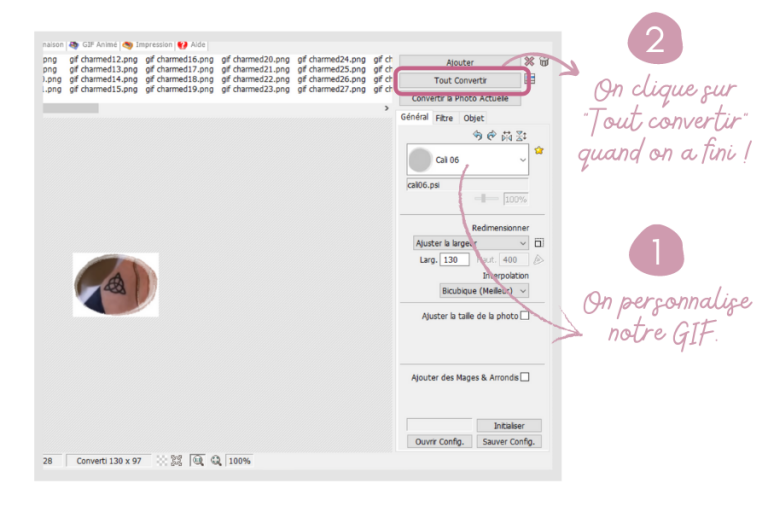Open the Bicubique interpolation dropdown

pyautogui.click(x=484, y=291)
